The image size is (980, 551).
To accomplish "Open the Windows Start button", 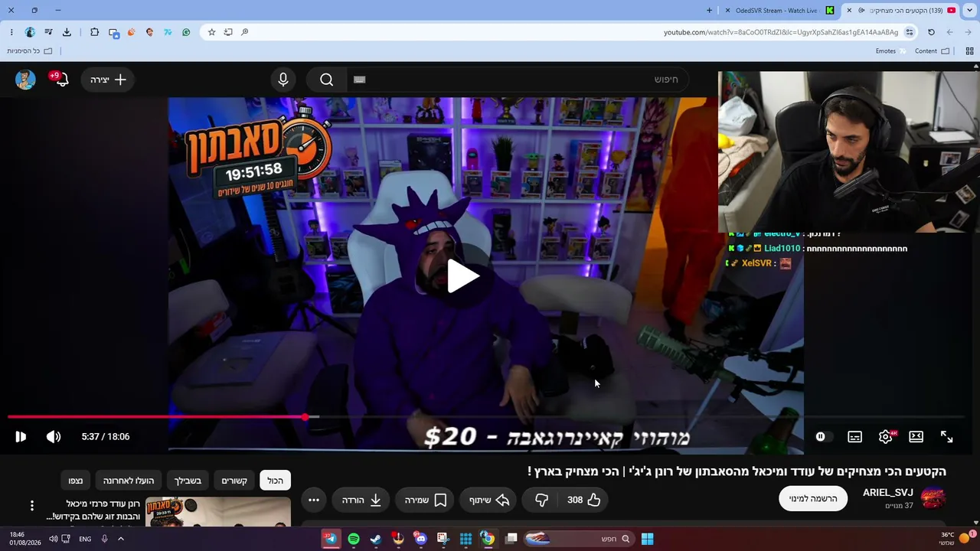I will pyautogui.click(x=647, y=539).
